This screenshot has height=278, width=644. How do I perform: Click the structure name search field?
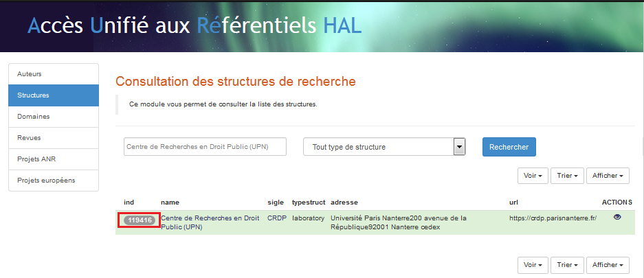tap(205, 147)
